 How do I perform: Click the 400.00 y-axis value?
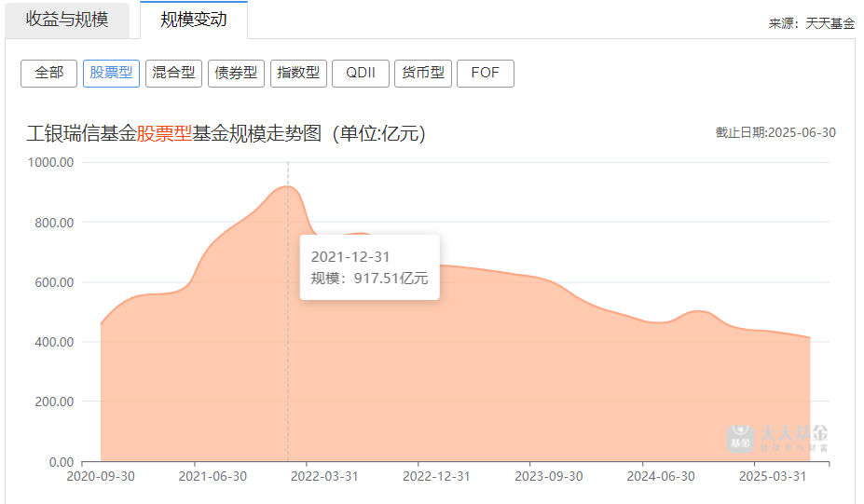coord(54,342)
